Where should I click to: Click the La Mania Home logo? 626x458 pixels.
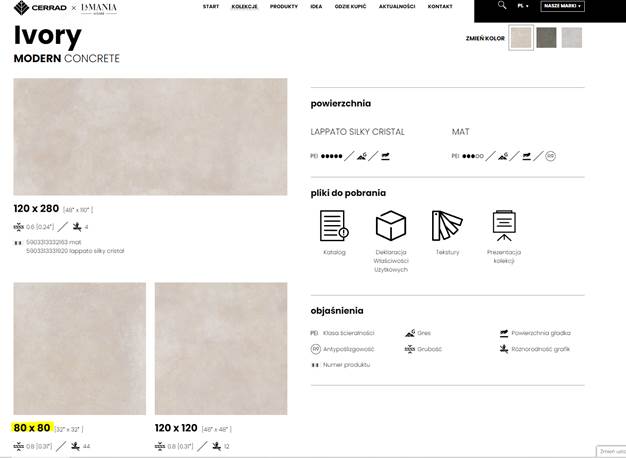coord(100,7)
